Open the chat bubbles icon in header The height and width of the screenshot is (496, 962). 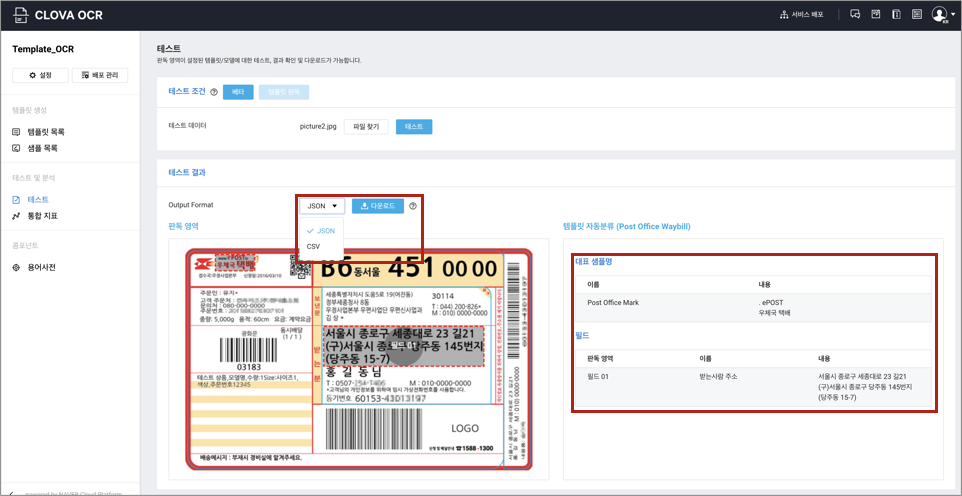[855, 15]
